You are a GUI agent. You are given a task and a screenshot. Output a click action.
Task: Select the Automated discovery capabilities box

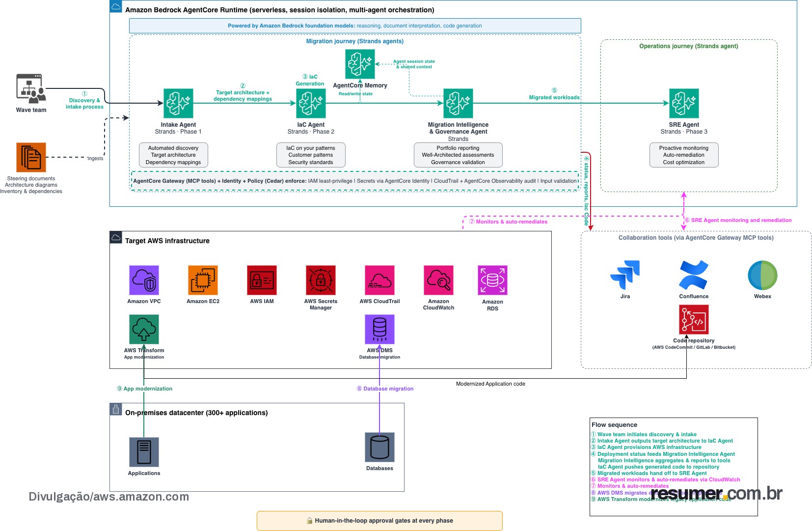[x=173, y=155]
